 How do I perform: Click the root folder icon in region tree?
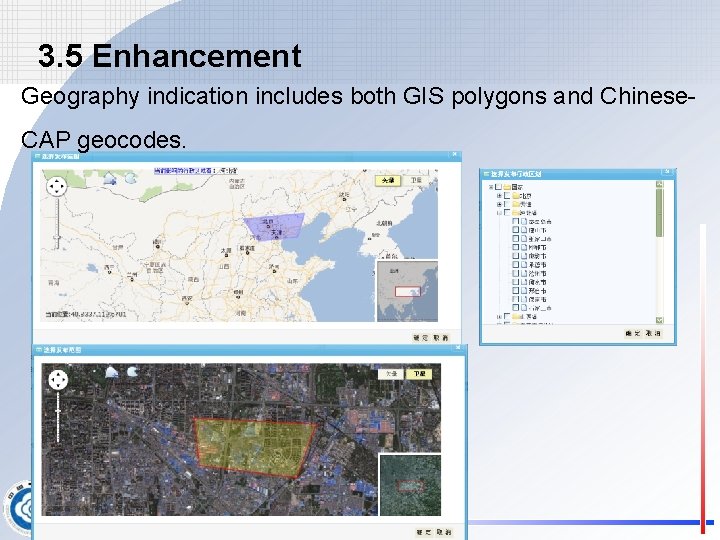(507, 187)
